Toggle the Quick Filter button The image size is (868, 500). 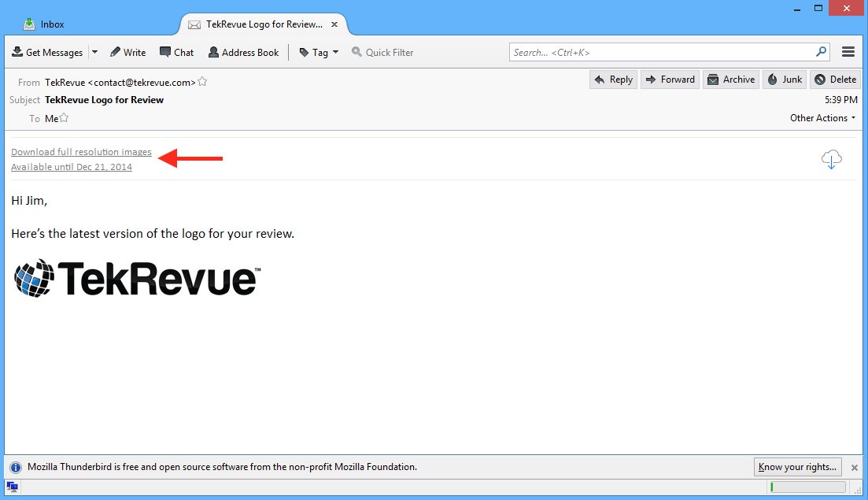[x=382, y=52]
